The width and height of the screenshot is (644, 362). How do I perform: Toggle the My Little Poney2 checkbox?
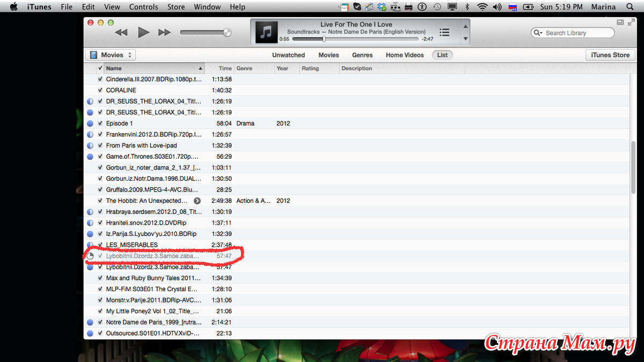(100, 311)
